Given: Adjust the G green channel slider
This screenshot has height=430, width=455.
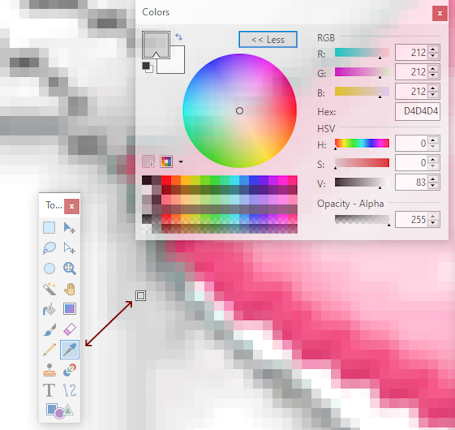Looking at the screenshot, I should (x=362, y=72).
